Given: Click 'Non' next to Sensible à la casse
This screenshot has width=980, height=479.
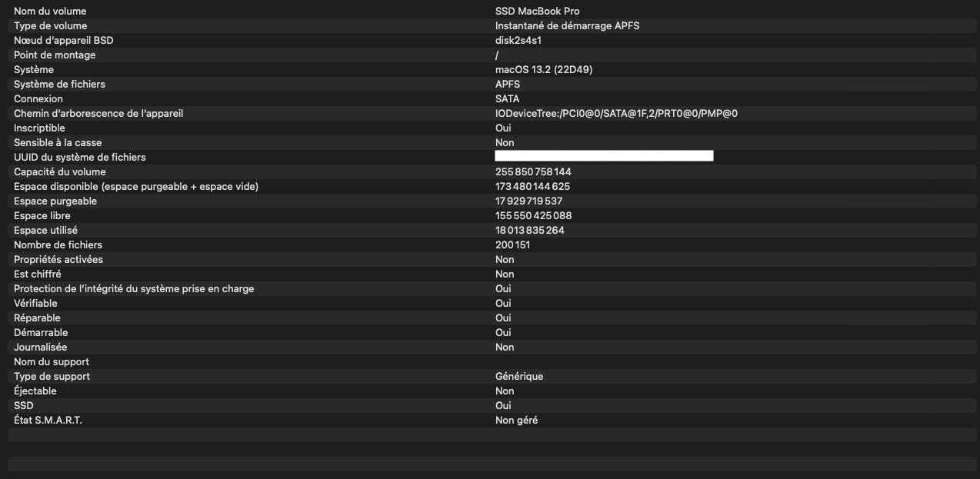Looking at the screenshot, I should click(x=505, y=143).
